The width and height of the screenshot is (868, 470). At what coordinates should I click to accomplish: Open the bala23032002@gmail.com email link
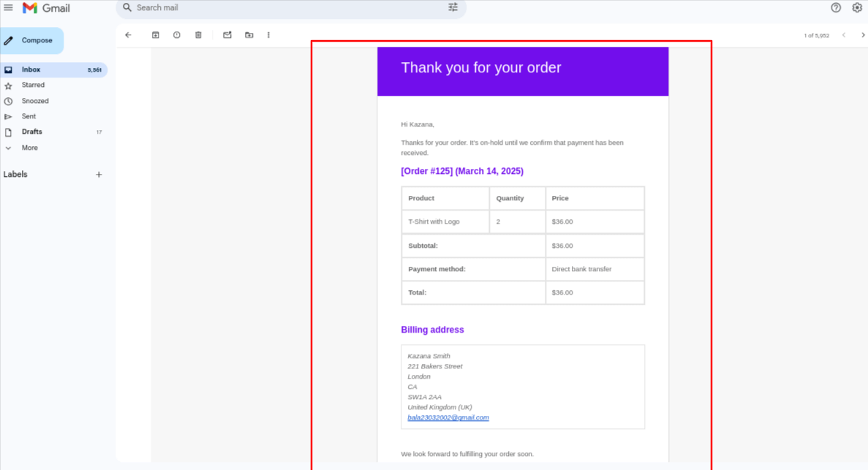pos(448,417)
